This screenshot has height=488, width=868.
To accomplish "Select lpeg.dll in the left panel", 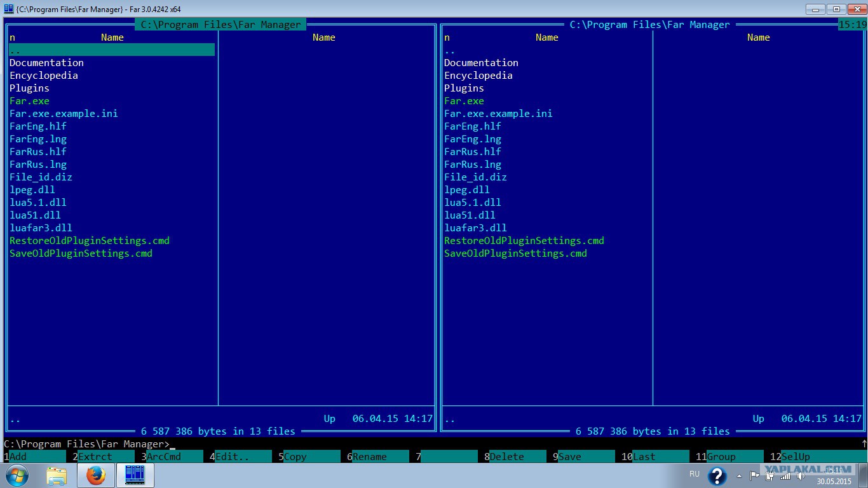I will point(32,190).
